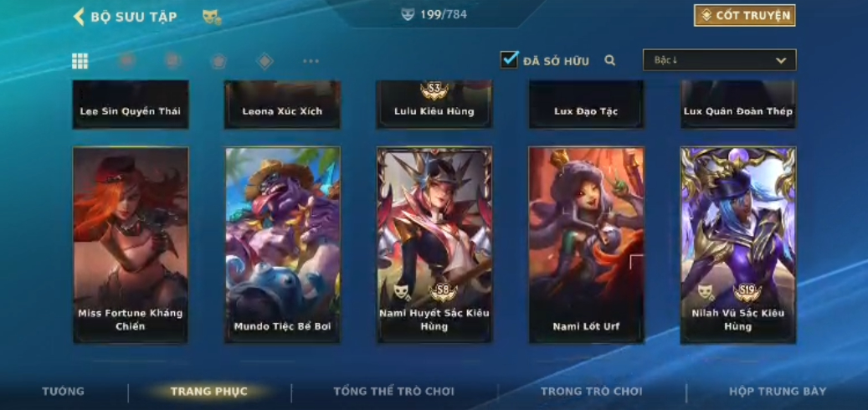Select the first circular rarity filter icon

pyautogui.click(x=126, y=60)
